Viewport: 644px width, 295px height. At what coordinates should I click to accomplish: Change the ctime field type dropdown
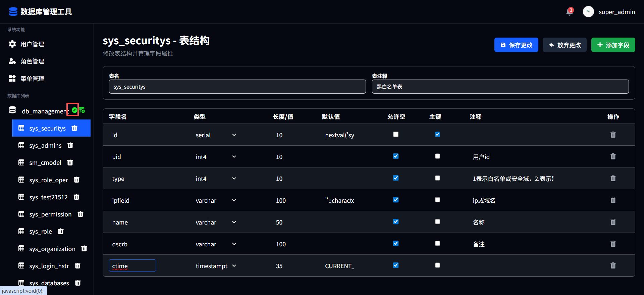216,266
